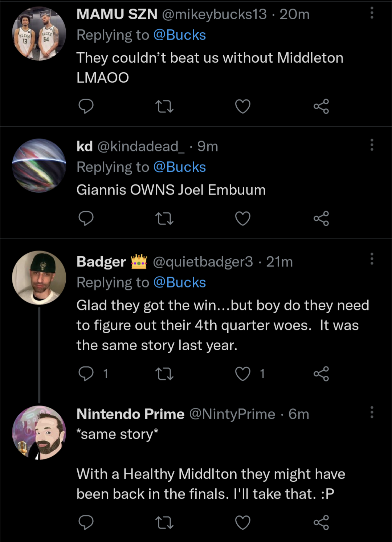Retweet kd's Giannis OWNS tweet
The image size is (392, 542).
(164, 219)
